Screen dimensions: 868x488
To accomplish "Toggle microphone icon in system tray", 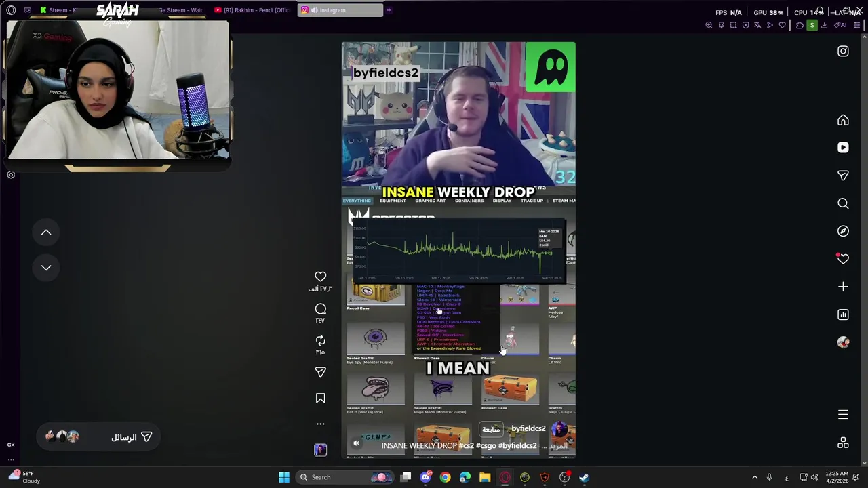I will 769,477.
